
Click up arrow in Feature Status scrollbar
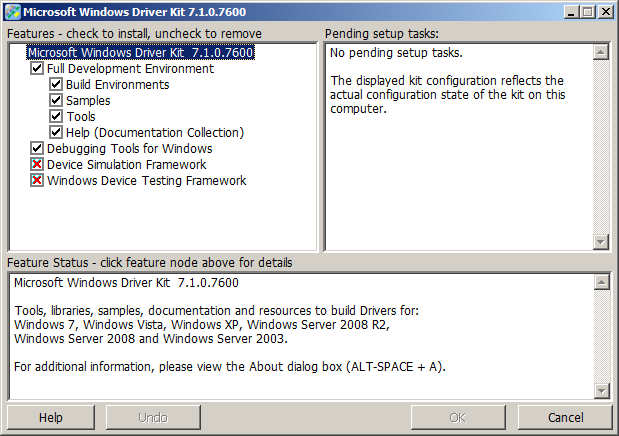point(602,282)
